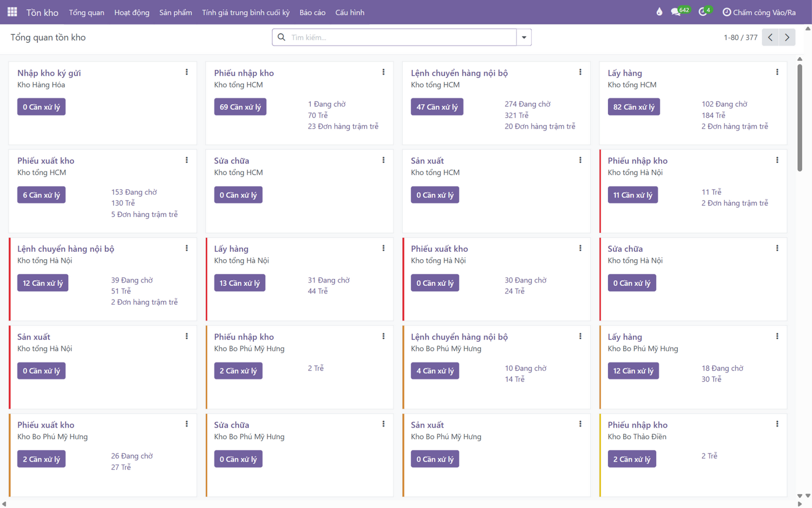Open the Cấu hình menu
812x508 pixels.
[x=350, y=12]
